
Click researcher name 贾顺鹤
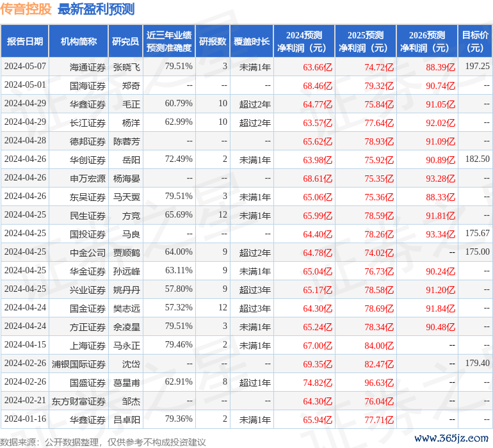tap(127, 252)
